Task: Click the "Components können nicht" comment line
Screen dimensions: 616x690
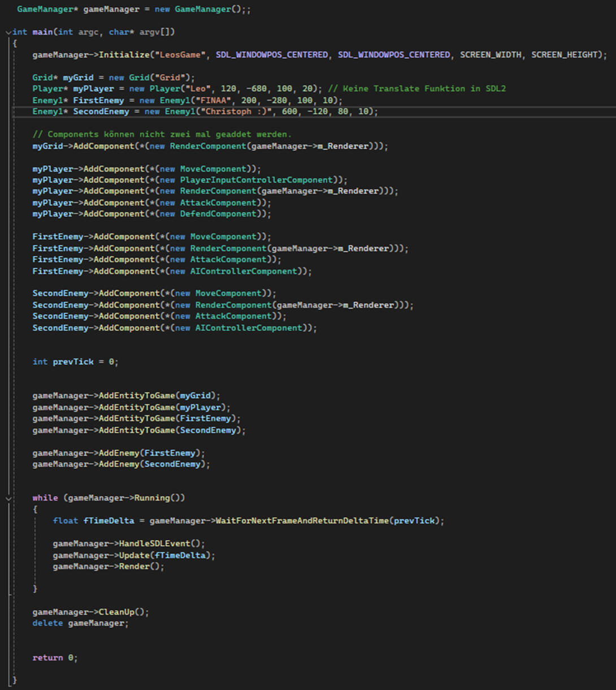Action: coord(162,134)
